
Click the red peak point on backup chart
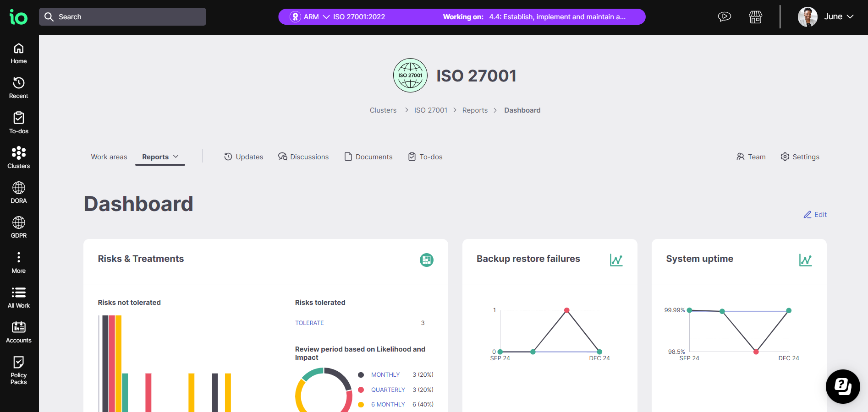coord(567,310)
